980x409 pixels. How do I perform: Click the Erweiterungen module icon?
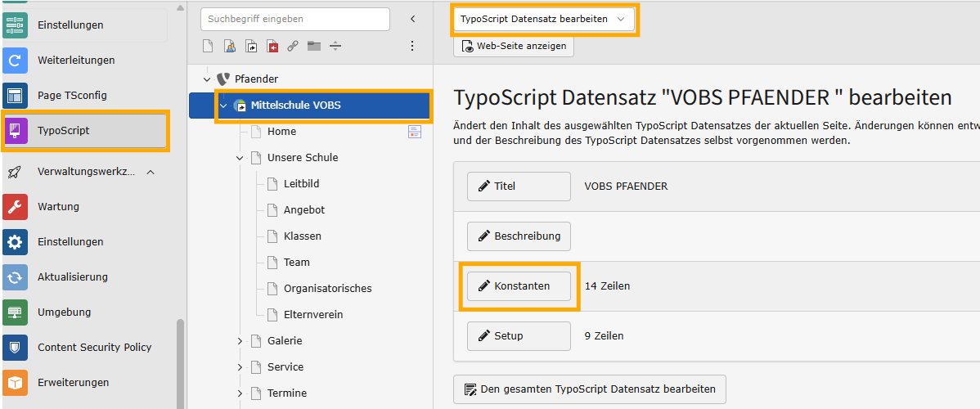[x=16, y=383]
